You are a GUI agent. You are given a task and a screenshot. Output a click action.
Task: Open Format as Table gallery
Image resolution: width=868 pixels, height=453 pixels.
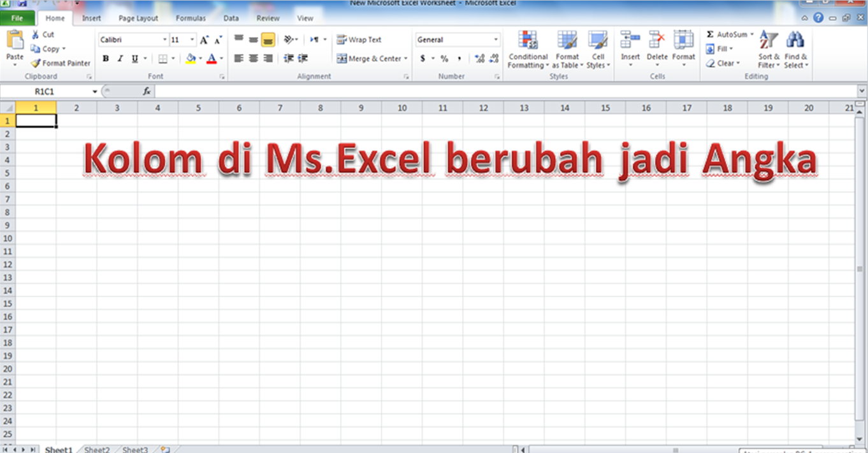pos(567,50)
